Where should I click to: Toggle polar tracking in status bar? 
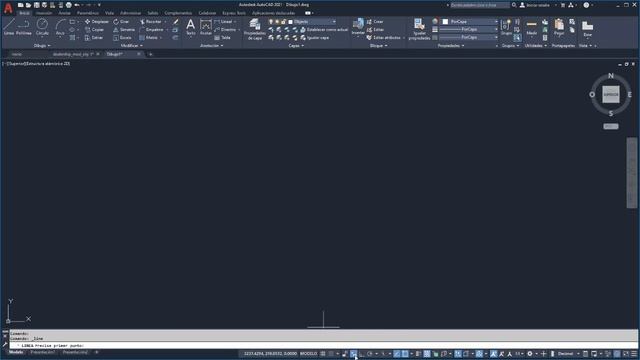coord(370,354)
